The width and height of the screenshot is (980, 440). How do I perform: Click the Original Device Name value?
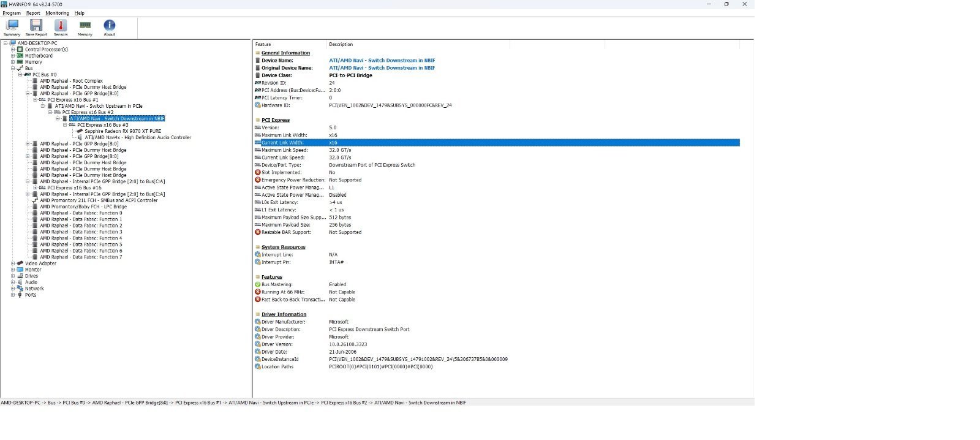coord(382,68)
